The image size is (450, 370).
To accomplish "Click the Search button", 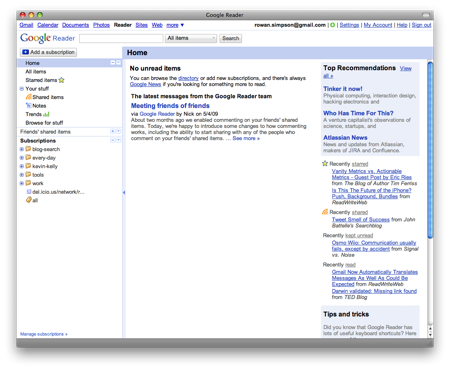I will coord(231,38).
